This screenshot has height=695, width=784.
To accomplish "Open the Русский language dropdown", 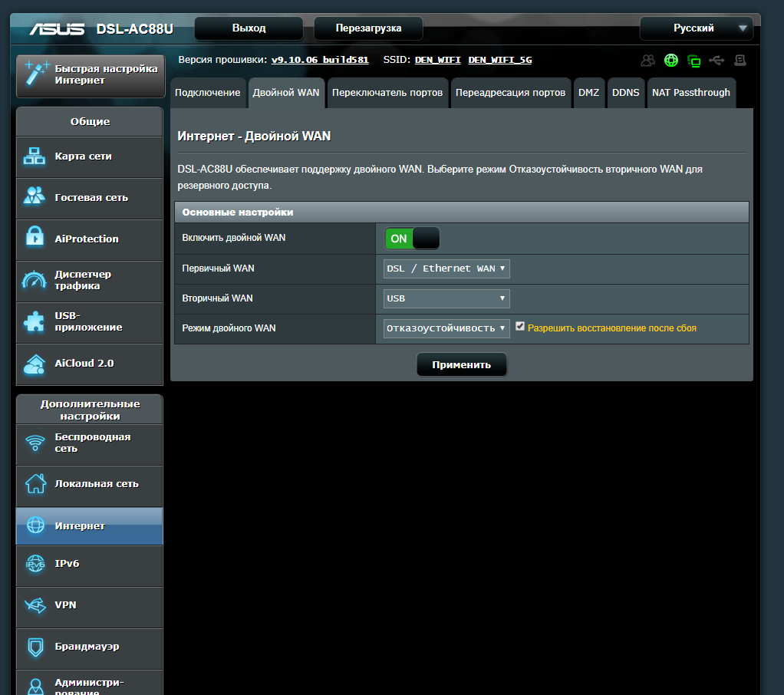I will tap(696, 28).
